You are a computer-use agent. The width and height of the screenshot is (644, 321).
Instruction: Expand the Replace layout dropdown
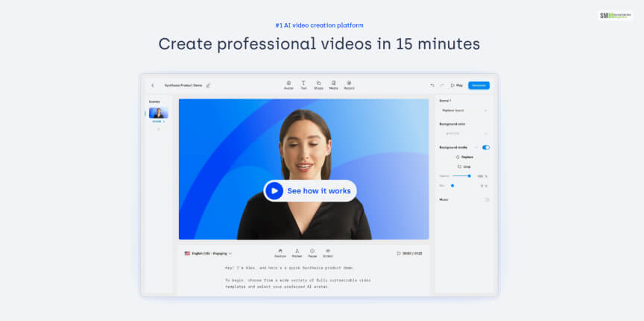(464, 110)
